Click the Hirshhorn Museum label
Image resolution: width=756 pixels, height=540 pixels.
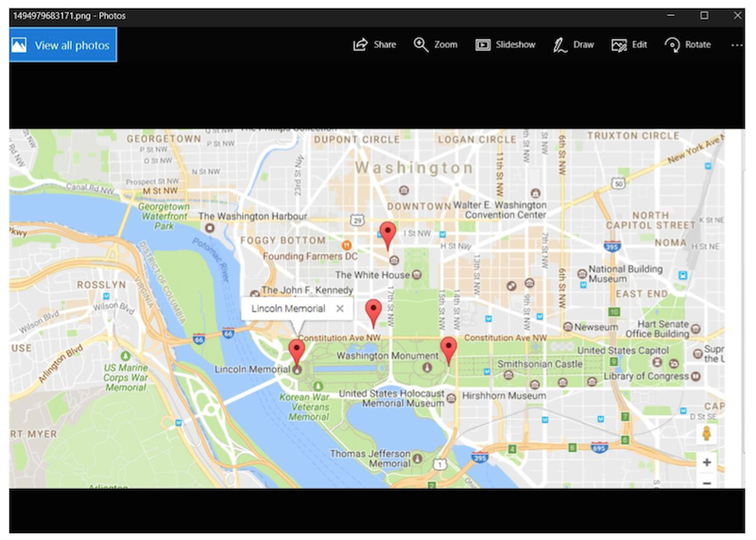[x=505, y=395]
